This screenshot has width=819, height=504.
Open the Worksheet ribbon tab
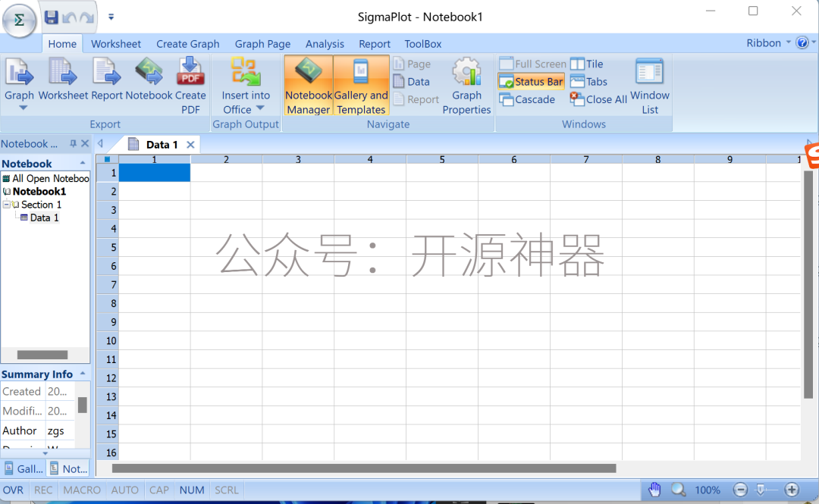pyautogui.click(x=116, y=44)
